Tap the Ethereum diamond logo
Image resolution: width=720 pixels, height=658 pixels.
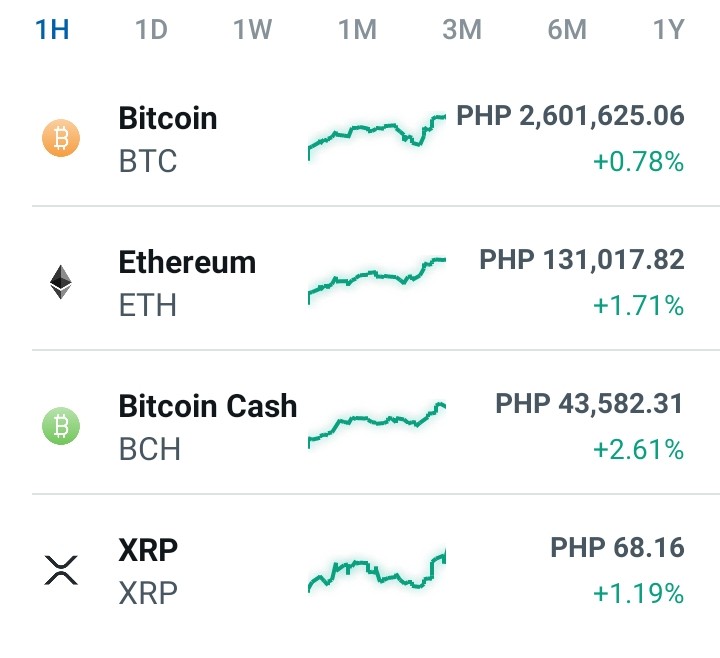click(x=61, y=282)
